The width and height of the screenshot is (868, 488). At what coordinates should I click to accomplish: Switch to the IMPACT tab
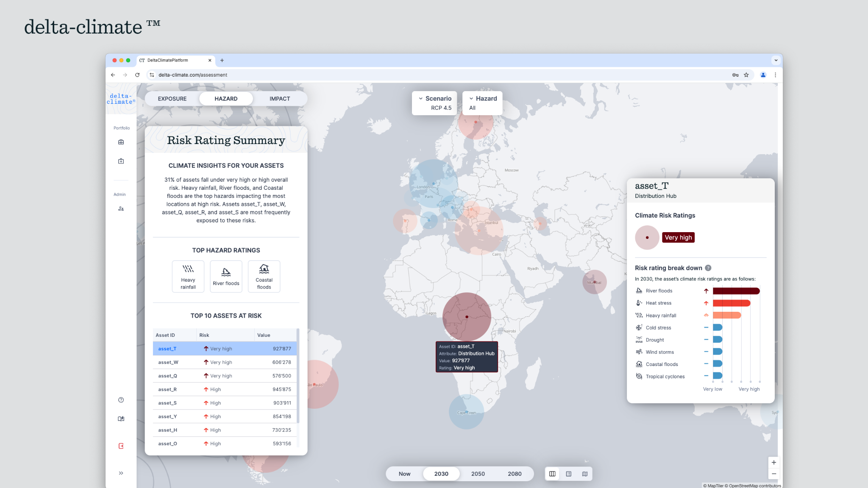[x=280, y=99]
